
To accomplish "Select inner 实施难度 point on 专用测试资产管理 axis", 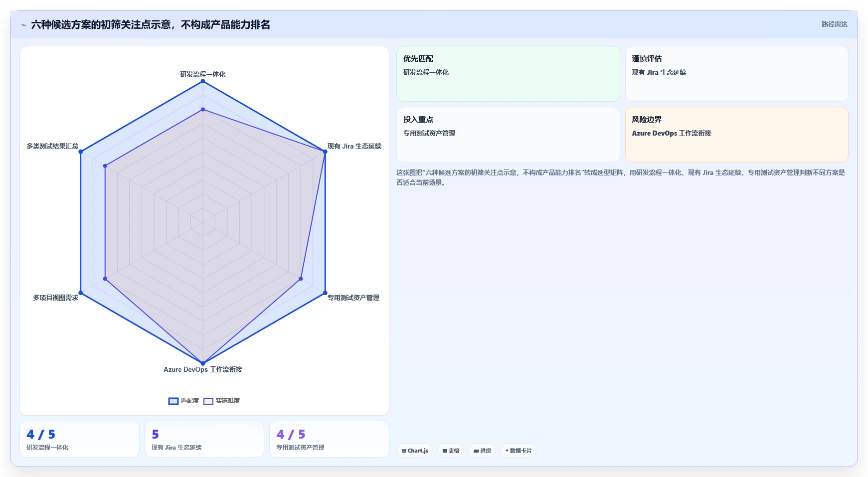I will [301, 279].
